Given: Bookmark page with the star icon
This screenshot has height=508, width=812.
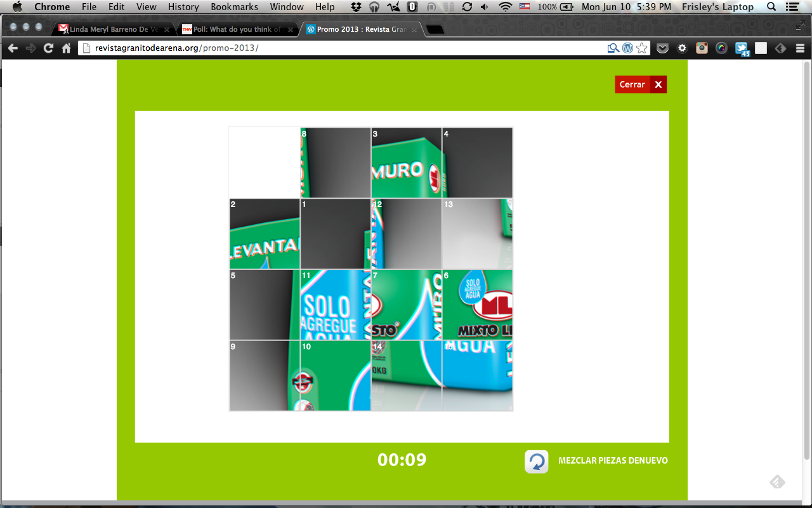Looking at the screenshot, I should (642, 48).
